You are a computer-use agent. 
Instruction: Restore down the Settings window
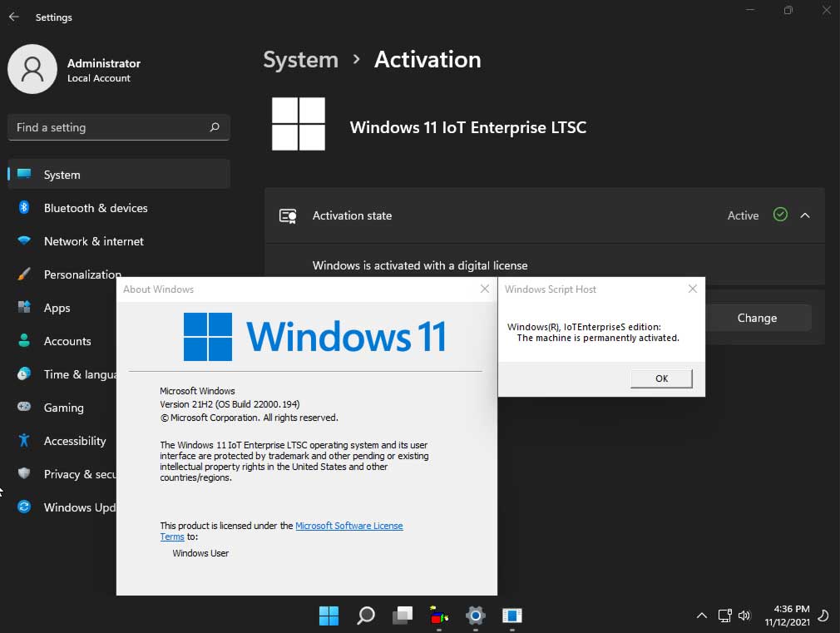(788, 10)
